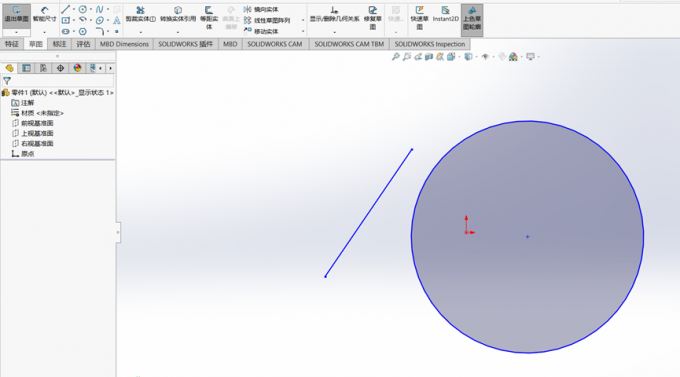680x377 pixels.
Task: Switch to SOLIDWORKS 插件 tab
Action: click(186, 44)
